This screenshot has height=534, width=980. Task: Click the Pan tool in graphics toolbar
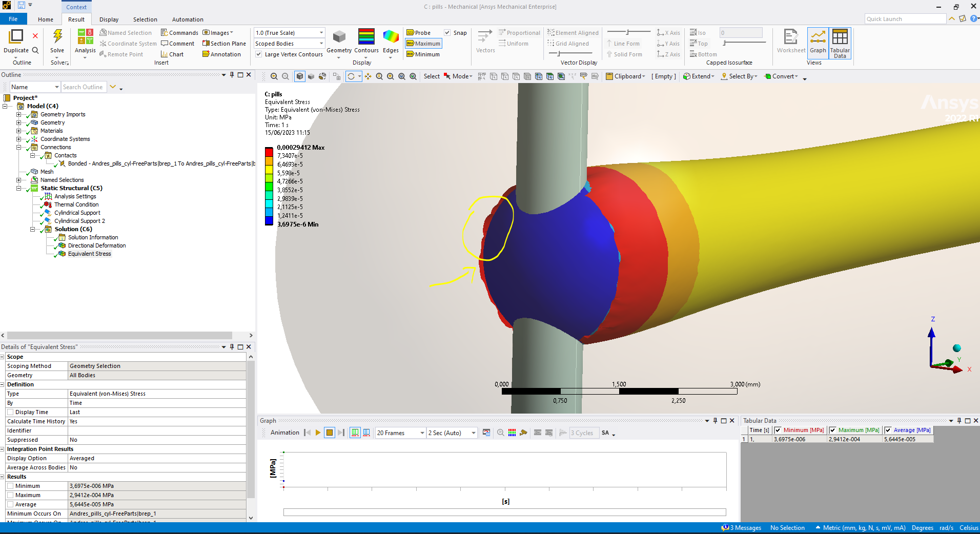pyautogui.click(x=368, y=76)
